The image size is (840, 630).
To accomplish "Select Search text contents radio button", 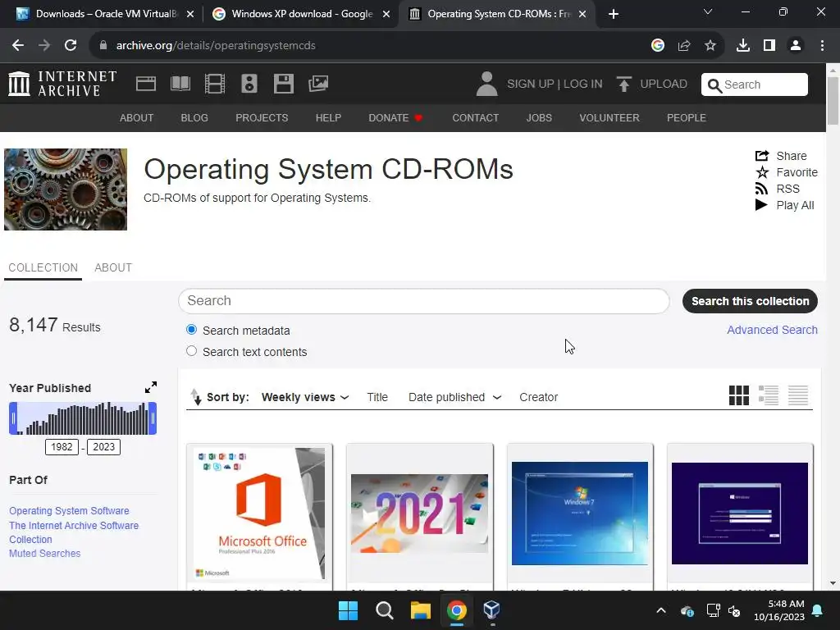I will (x=191, y=351).
